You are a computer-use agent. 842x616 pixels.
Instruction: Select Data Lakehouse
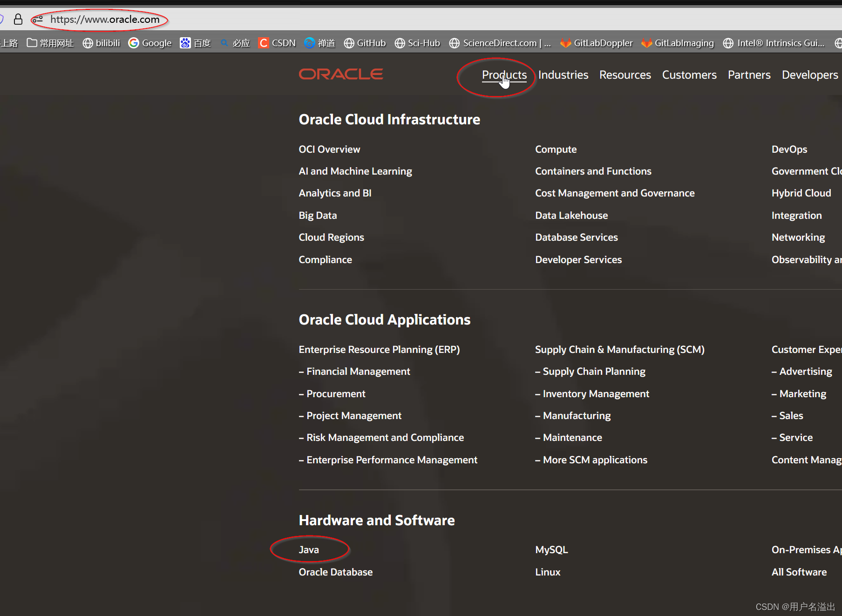571,216
